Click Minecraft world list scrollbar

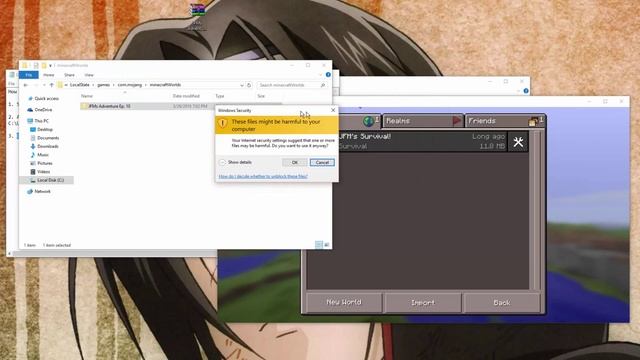point(537,210)
